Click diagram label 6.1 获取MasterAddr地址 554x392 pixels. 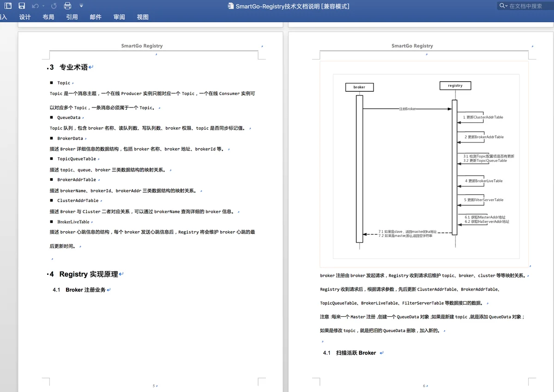485,217
